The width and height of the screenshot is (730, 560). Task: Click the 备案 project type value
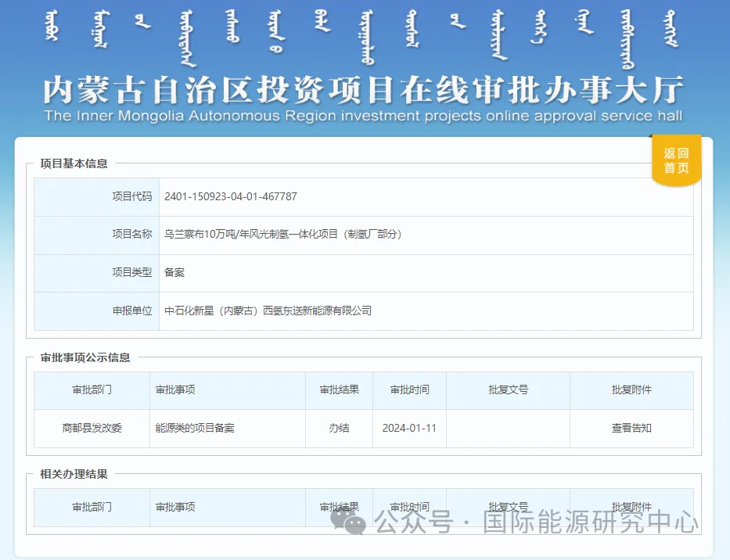tap(174, 272)
